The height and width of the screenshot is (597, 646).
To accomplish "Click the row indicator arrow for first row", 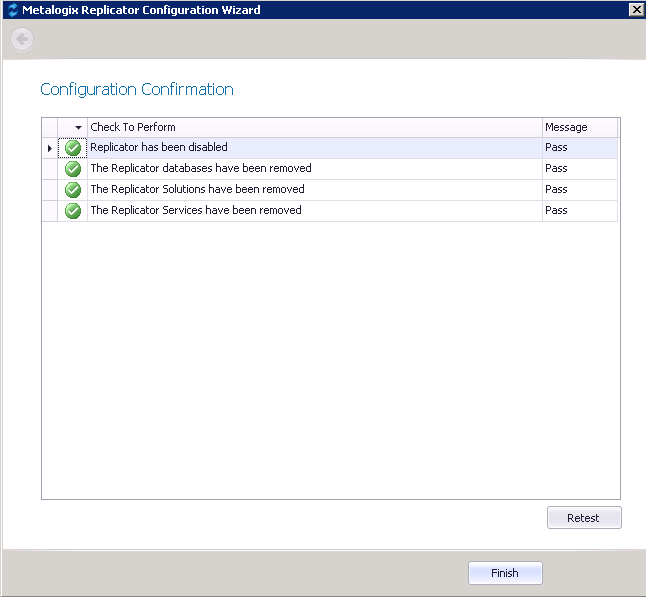I will 49,148.
